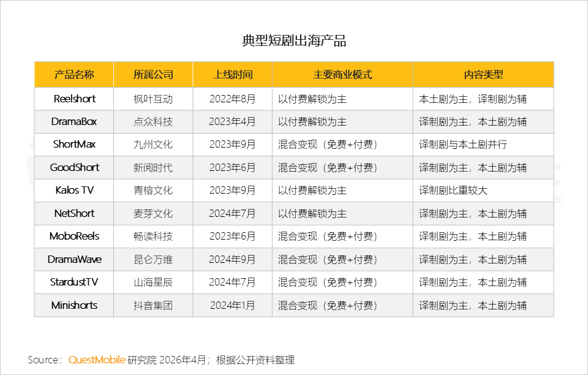This screenshot has height=375, width=588.
Task: Click the Kalos TV row label
Action: pos(74,191)
